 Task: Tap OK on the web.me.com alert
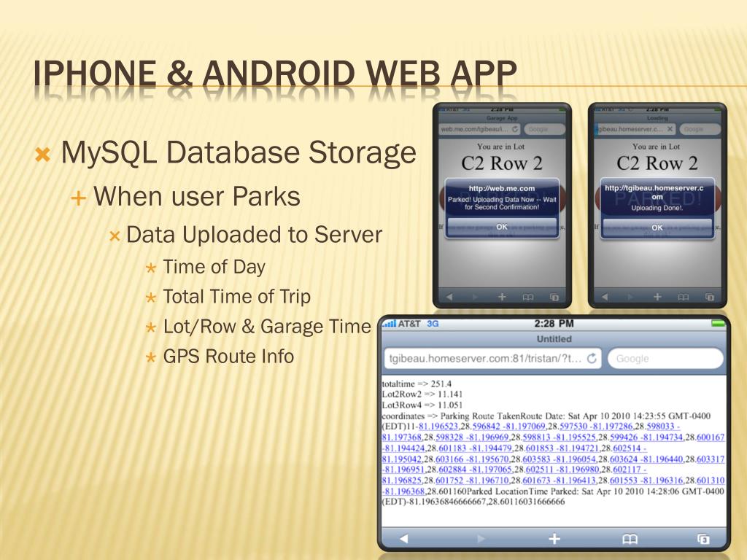pyautogui.click(x=502, y=227)
